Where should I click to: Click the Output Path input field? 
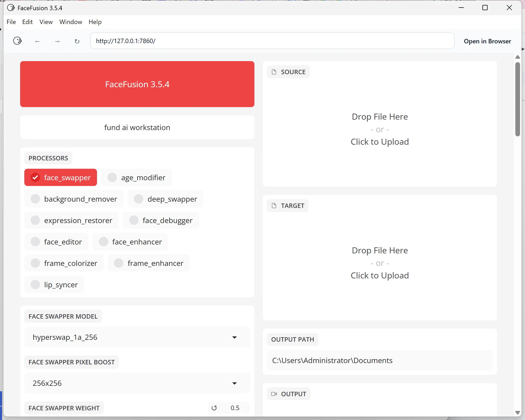coord(380,360)
